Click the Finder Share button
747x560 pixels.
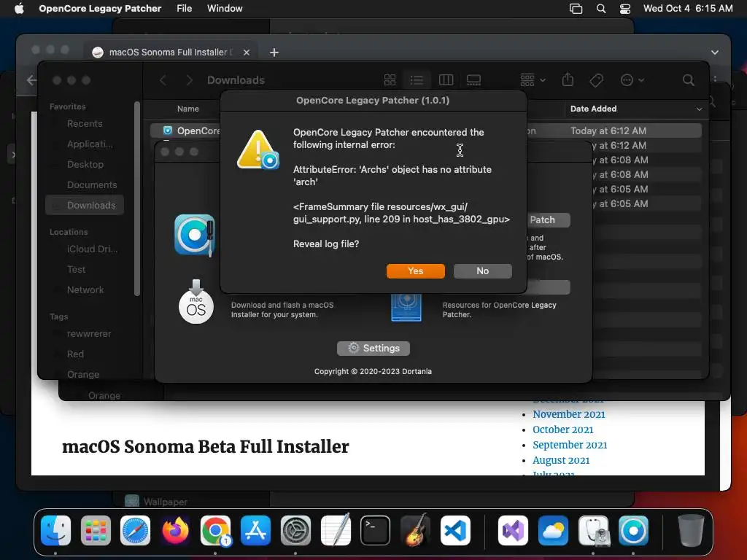click(568, 80)
